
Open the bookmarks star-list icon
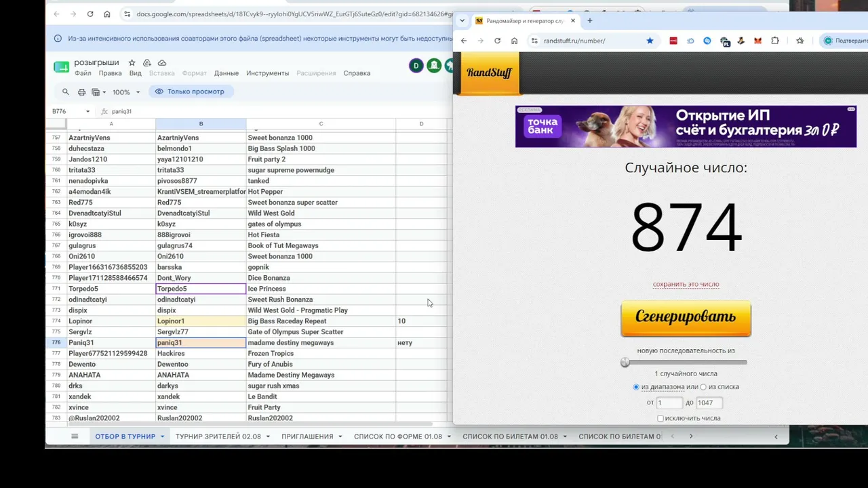(800, 41)
